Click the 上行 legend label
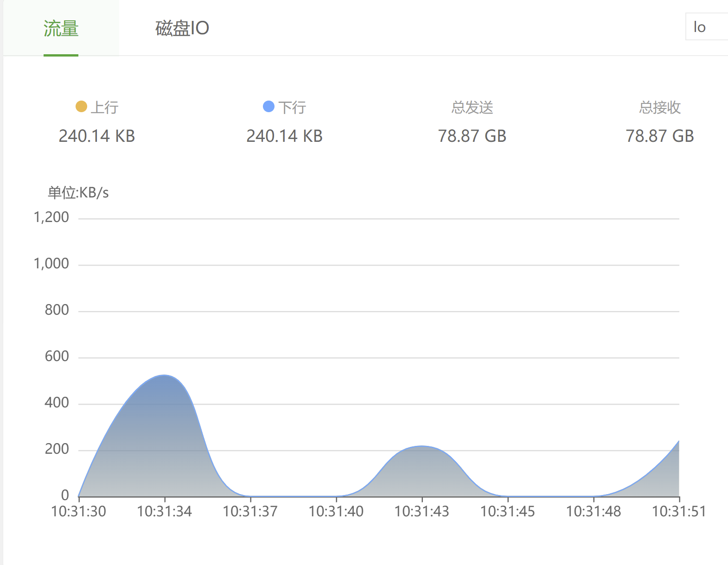Viewport: 728px width, 565px height. (104, 108)
